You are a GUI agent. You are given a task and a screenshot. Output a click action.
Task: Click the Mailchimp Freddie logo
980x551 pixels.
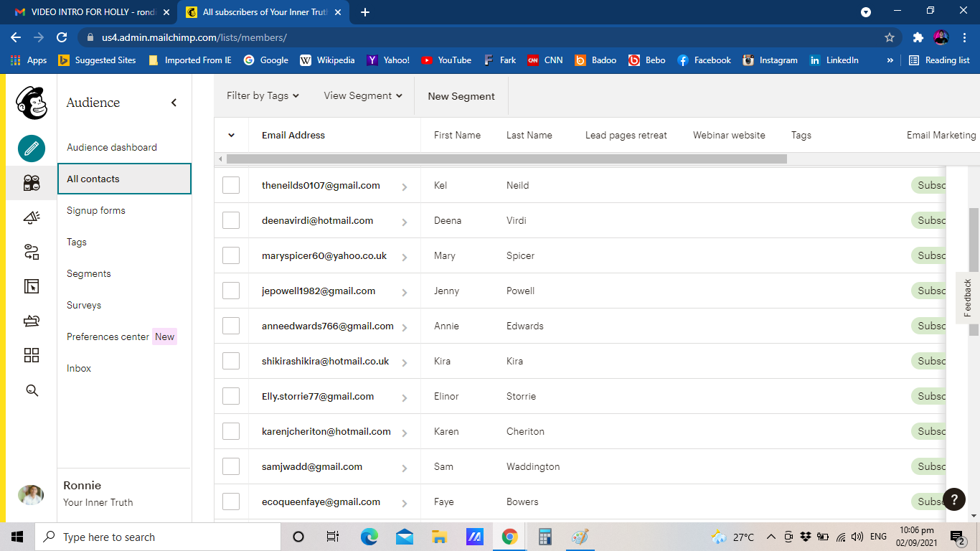(x=32, y=103)
